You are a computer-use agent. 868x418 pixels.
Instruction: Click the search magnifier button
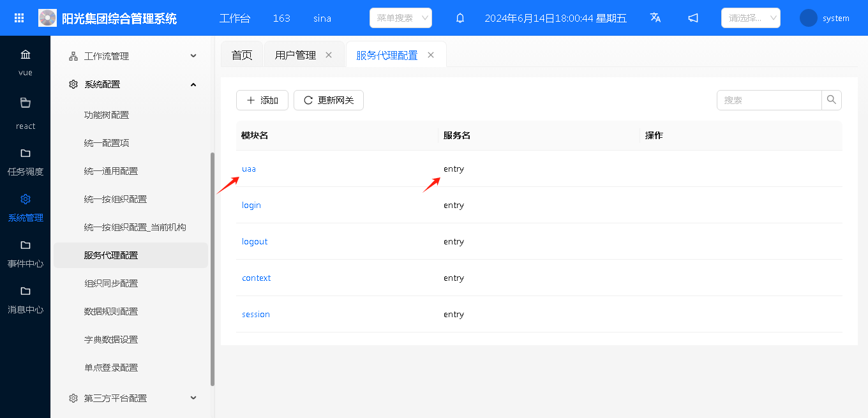832,100
